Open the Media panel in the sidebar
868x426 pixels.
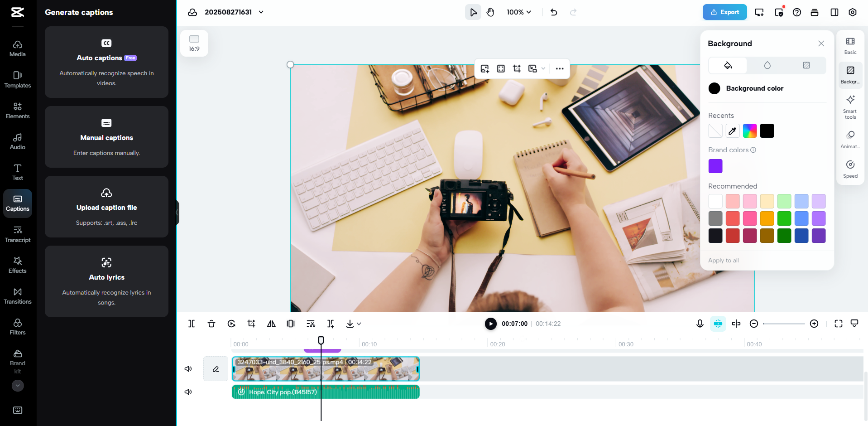17,48
